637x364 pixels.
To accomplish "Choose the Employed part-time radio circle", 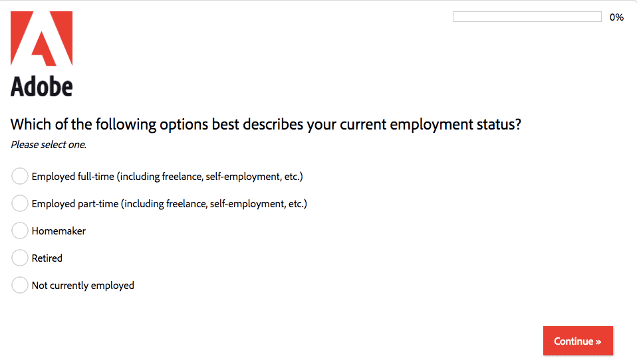I will tap(20, 204).
